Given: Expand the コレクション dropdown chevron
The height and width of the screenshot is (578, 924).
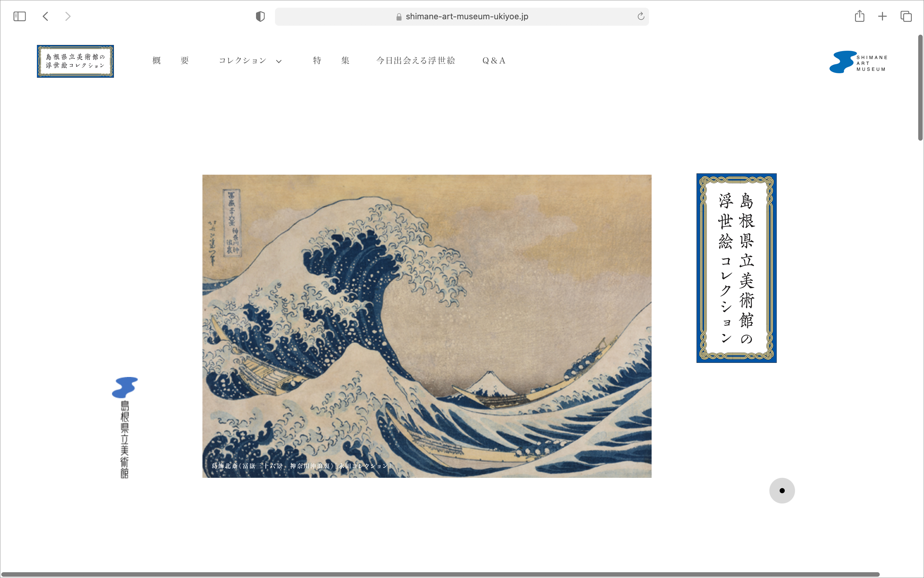Looking at the screenshot, I should click(x=279, y=61).
